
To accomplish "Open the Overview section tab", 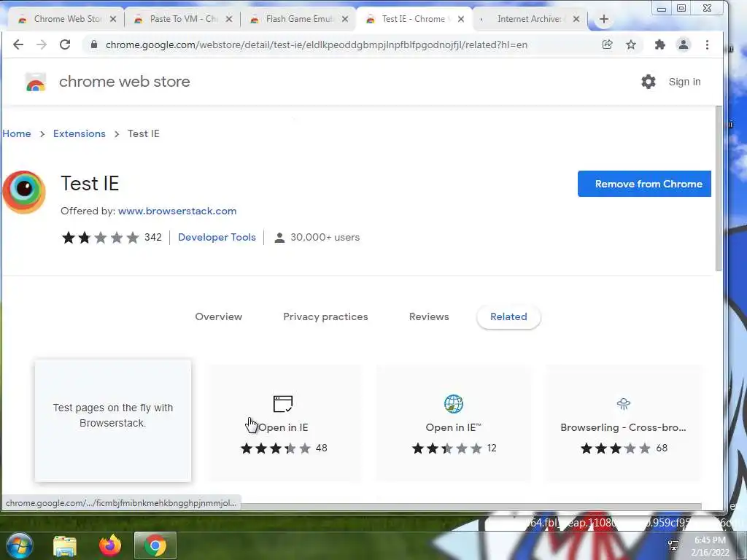I will click(x=219, y=316).
